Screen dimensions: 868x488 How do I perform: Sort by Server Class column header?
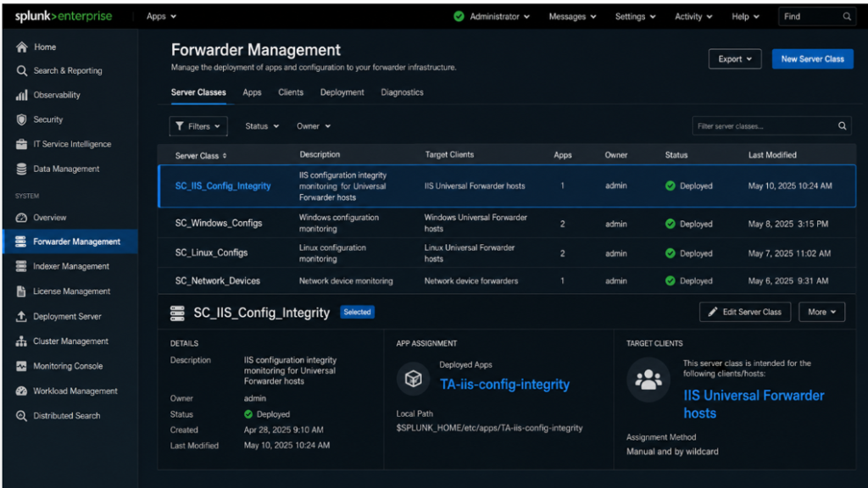[200, 156]
